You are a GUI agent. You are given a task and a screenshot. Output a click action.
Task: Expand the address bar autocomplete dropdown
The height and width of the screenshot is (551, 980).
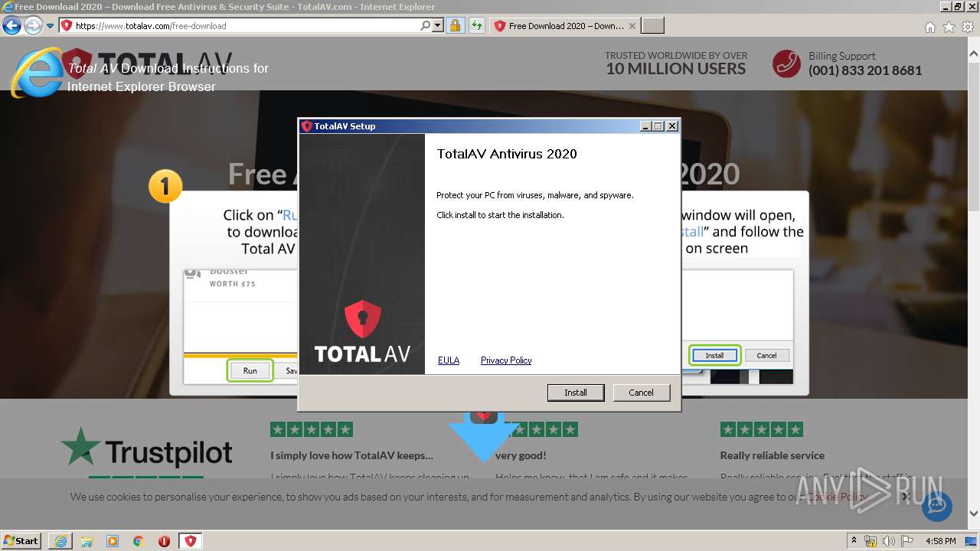438,25
